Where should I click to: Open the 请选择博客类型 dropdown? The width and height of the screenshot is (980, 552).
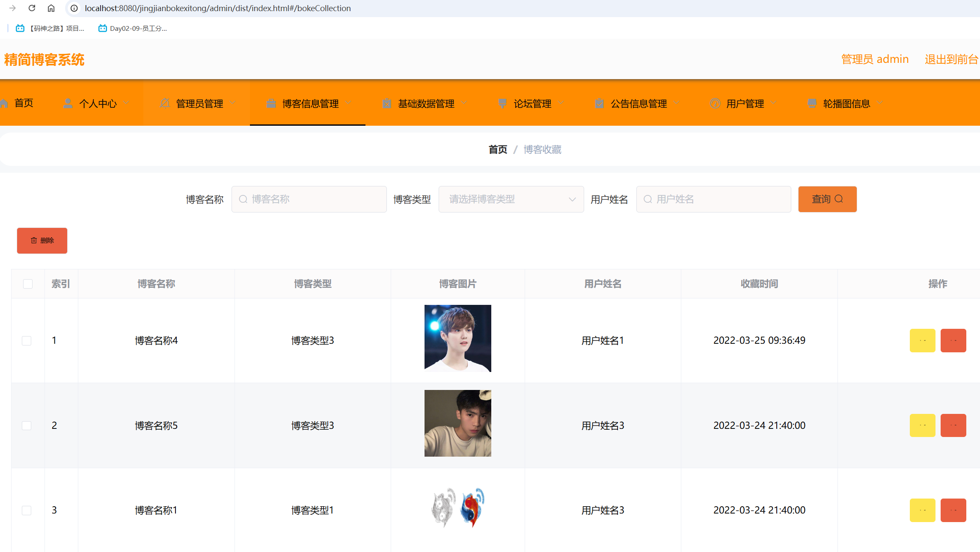(x=511, y=199)
